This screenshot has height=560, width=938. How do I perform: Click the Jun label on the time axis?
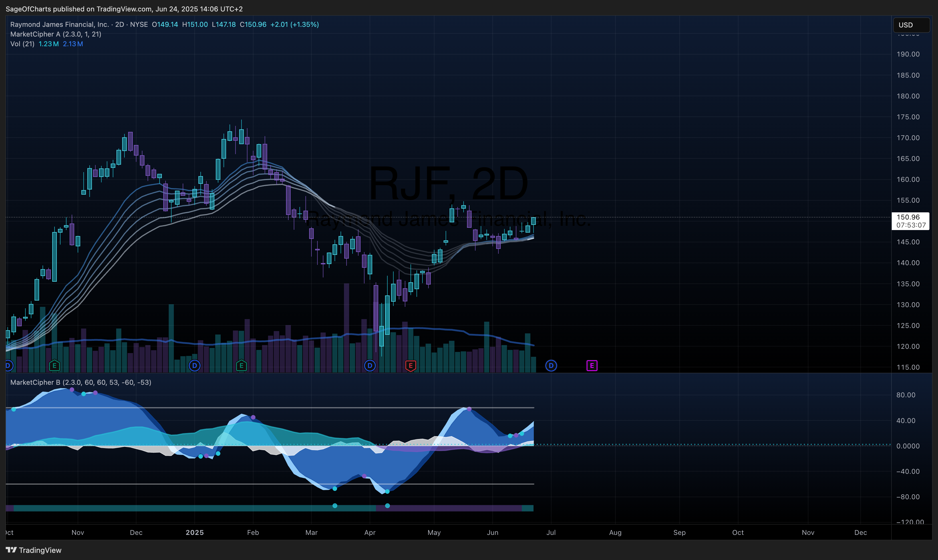click(x=492, y=532)
